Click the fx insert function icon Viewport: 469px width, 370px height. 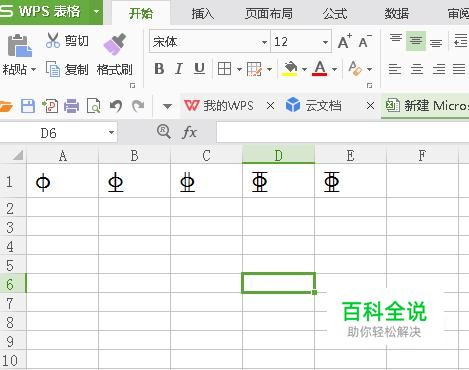[189, 132]
